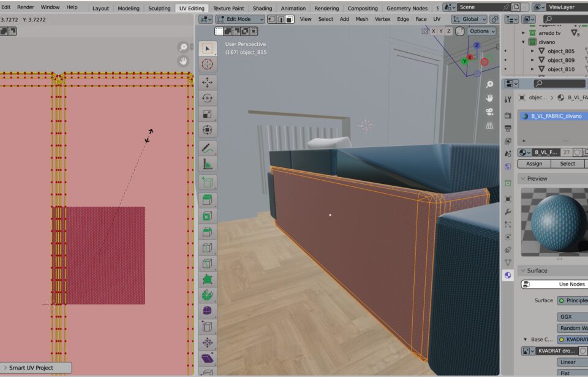Click the Assign material button
Viewport: 588px width, 377px height.
[x=534, y=164]
